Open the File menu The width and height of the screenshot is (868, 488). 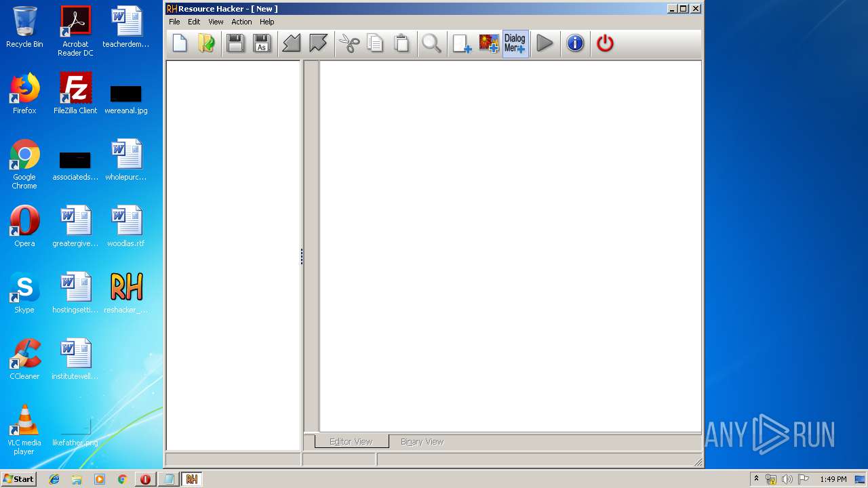(x=174, y=22)
